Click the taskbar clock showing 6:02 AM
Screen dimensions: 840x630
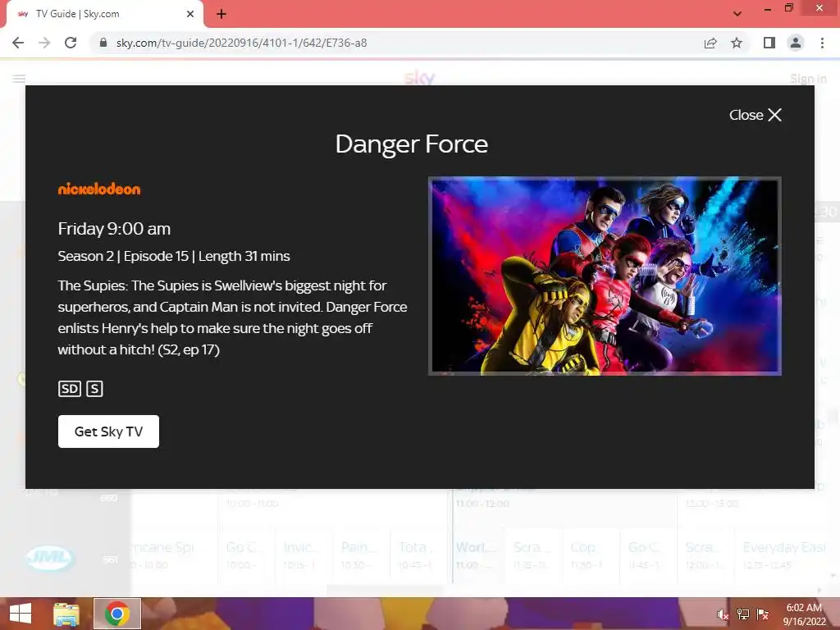pos(804,614)
